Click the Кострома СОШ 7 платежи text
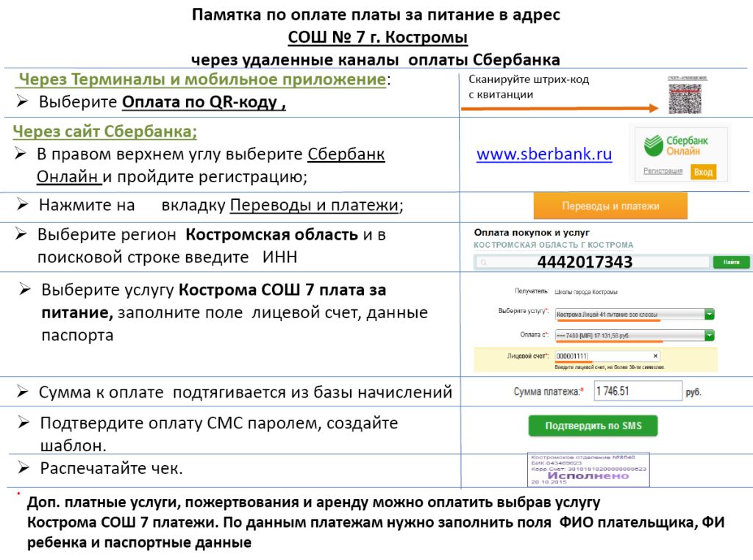This screenshot has width=753, height=560. click(x=121, y=522)
